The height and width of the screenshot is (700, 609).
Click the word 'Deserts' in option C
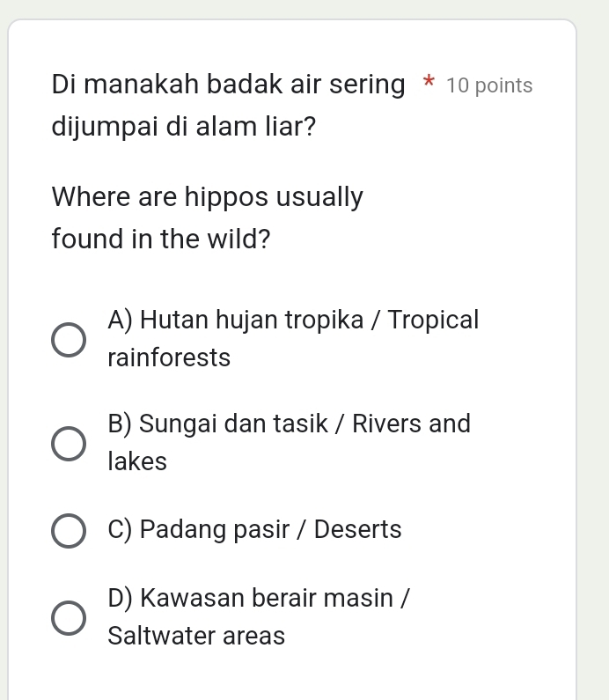[357, 530]
